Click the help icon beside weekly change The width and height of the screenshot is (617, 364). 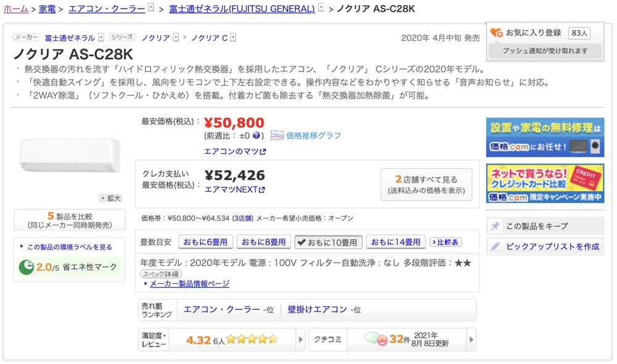(256, 136)
